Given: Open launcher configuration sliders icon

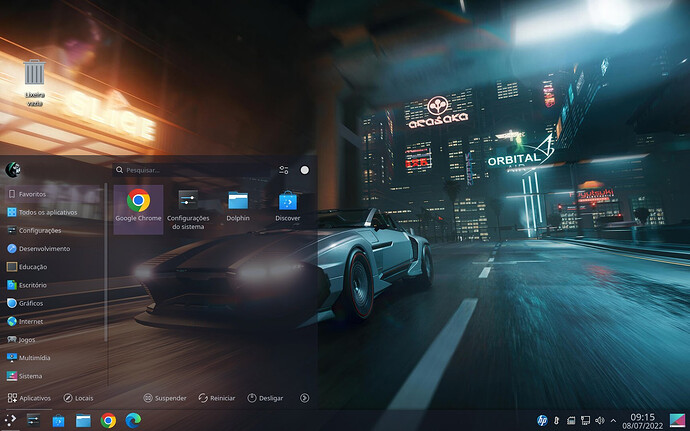Looking at the screenshot, I should 284,170.
